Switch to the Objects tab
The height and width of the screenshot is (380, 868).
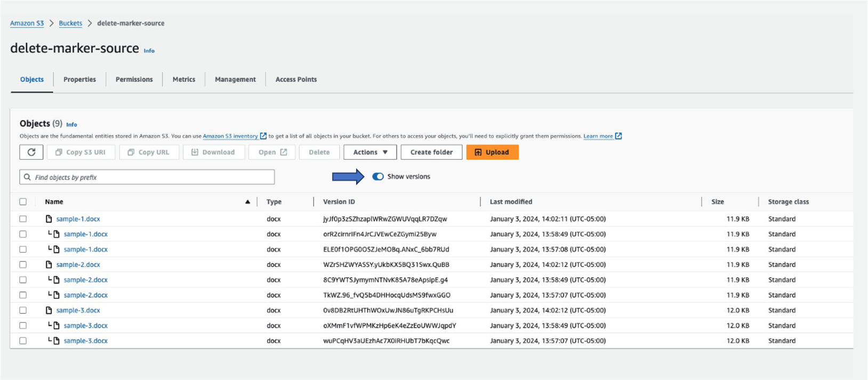(32, 80)
